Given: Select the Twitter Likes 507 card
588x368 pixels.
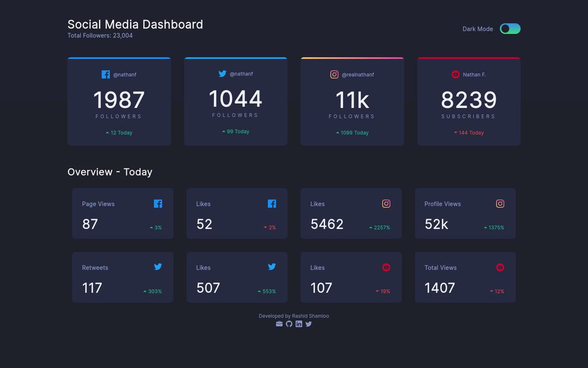Looking at the screenshot, I should pos(237,277).
